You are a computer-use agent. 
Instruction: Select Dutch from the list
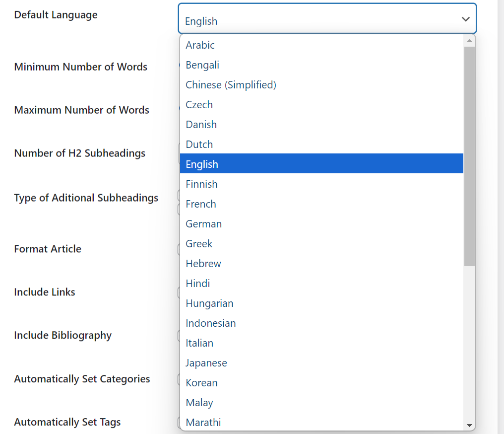[321, 145]
